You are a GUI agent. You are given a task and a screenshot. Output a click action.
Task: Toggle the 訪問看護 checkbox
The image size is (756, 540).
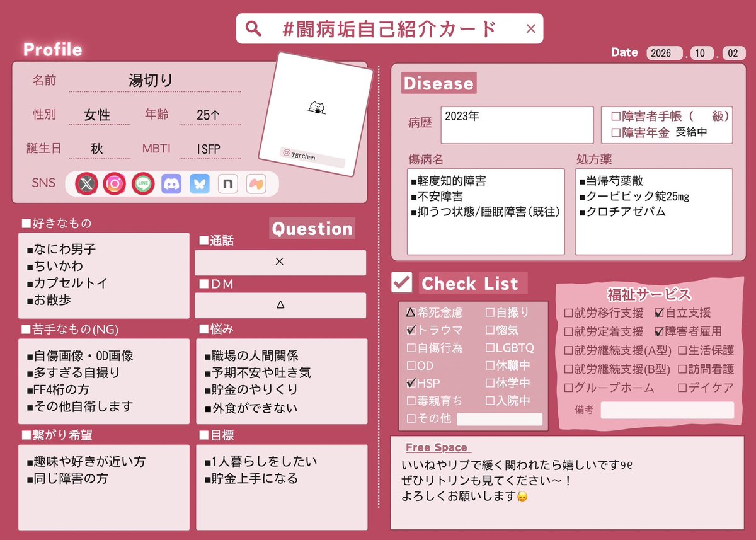click(x=682, y=369)
